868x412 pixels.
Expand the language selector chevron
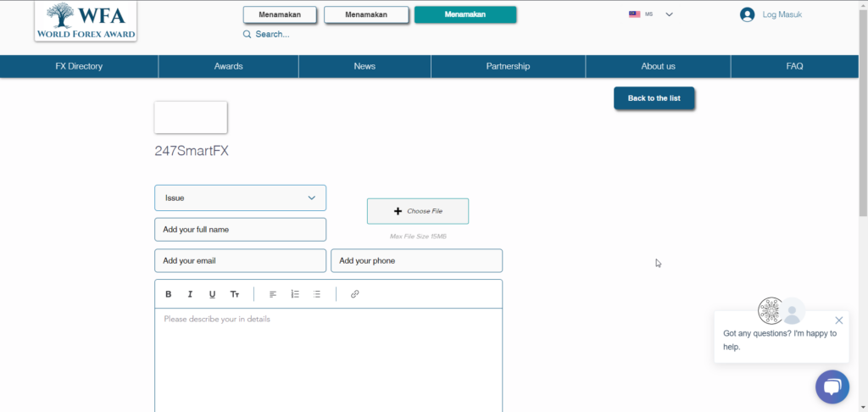[x=669, y=14]
